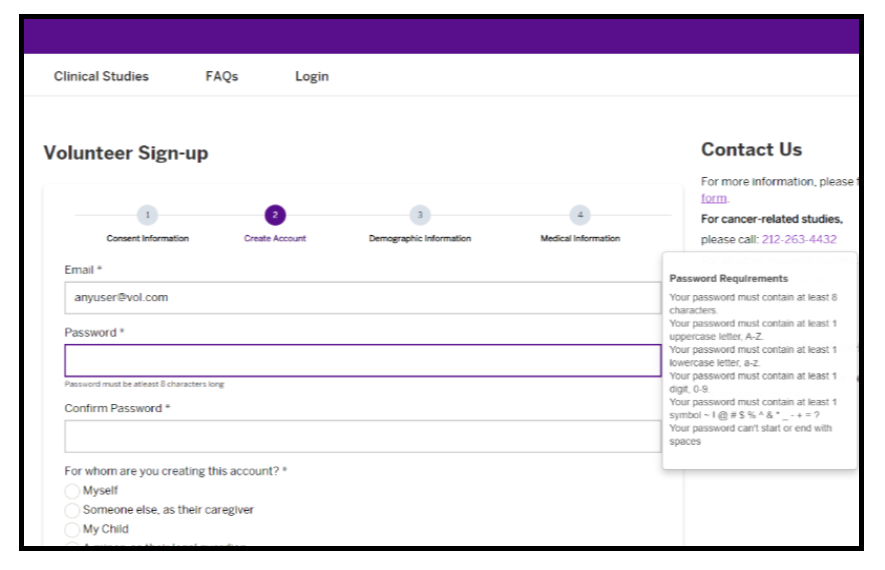
Task: Click the Confirm Password input box
Action: [362, 436]
